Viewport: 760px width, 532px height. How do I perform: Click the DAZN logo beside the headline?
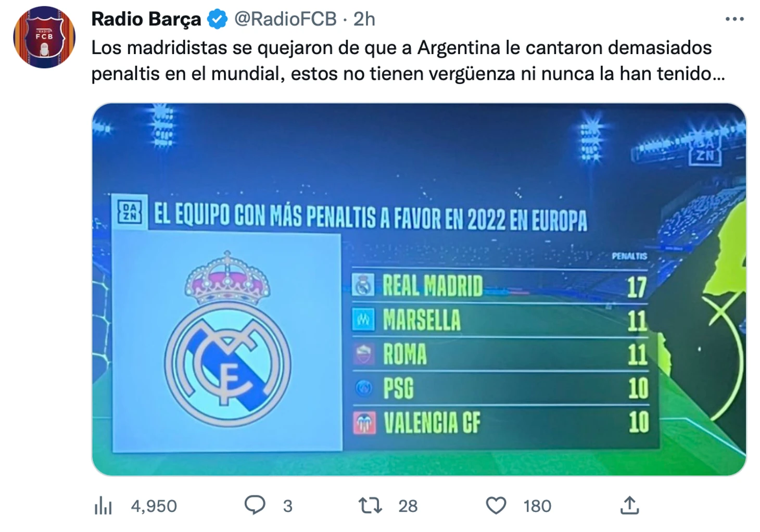point(130,212)
